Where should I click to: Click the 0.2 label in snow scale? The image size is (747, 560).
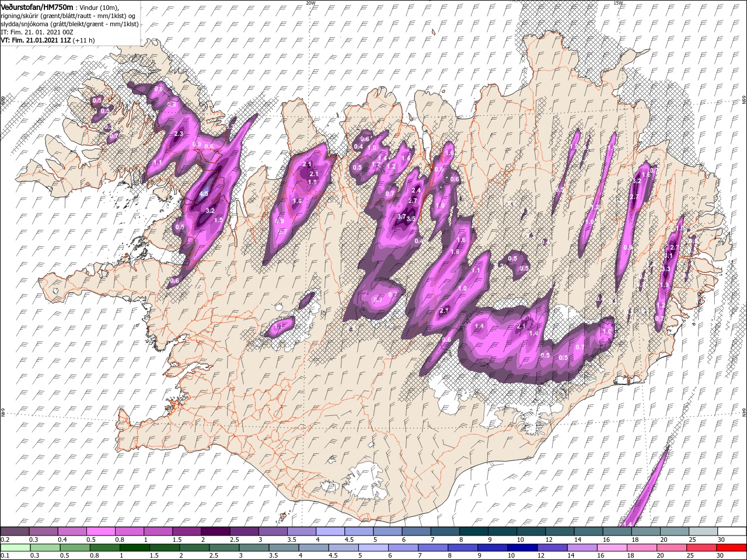[5, 540]
